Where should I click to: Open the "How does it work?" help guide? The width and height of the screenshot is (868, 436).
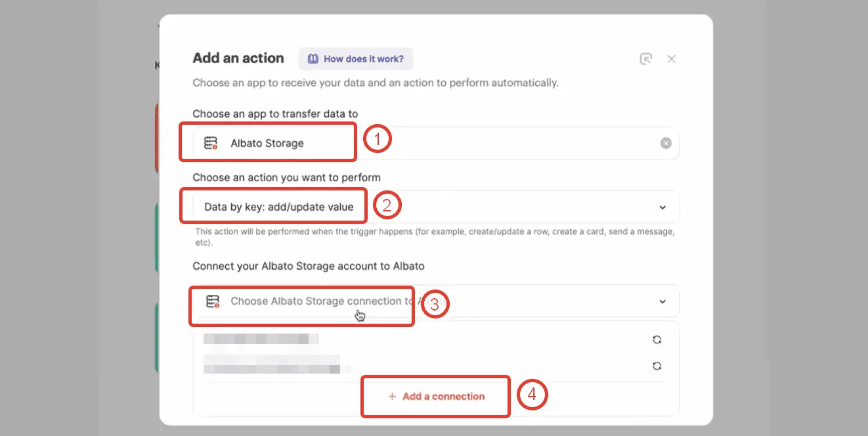tap(356, 58)
